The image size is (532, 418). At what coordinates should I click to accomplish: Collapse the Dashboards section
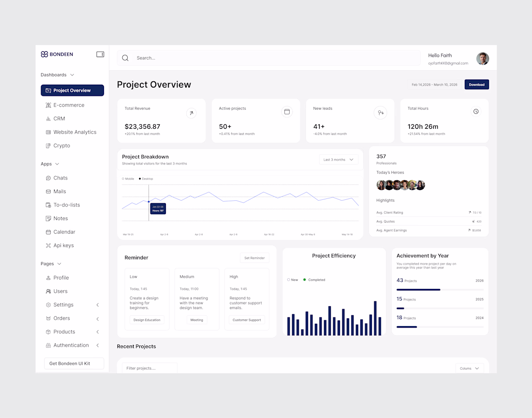tap(72, 75)
